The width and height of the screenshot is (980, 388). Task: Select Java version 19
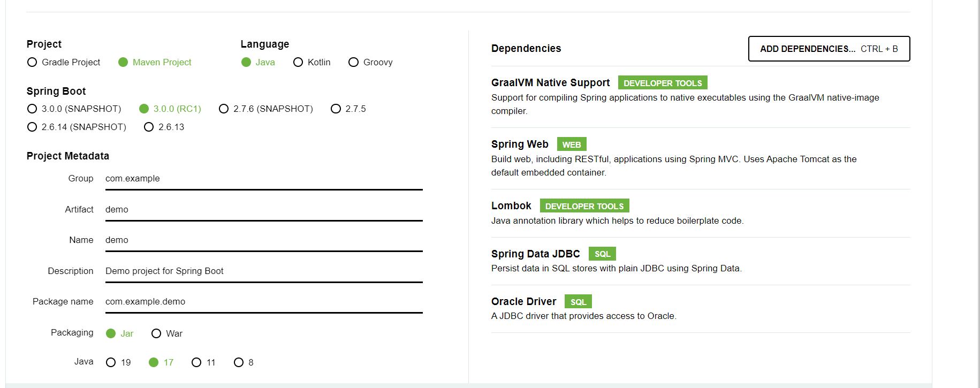coord(118,362)
